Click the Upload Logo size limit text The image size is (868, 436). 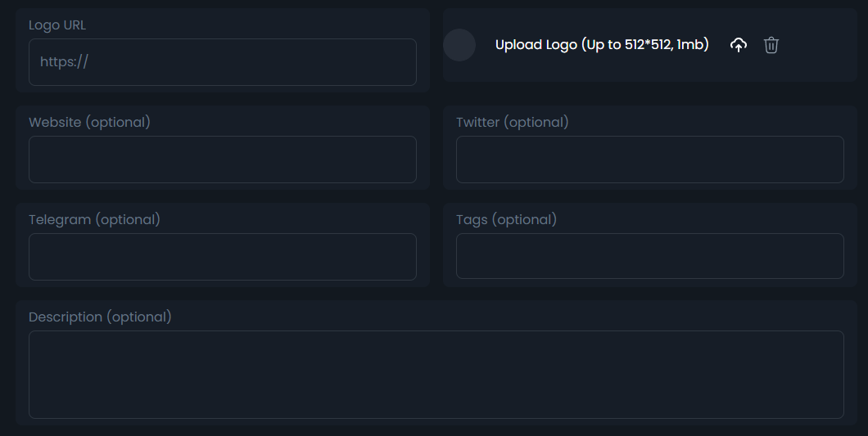(x=602, y=45)
